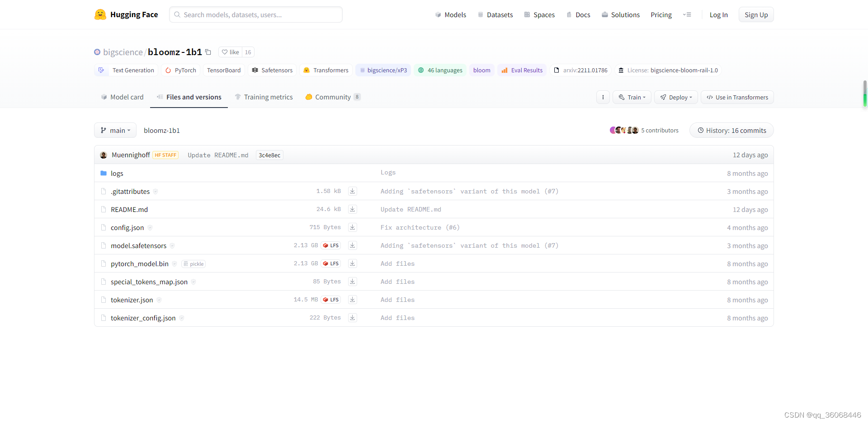The image size is (868, 423).
Task: Expand the Deploy dropdown
Action: [x=676, y=97]
